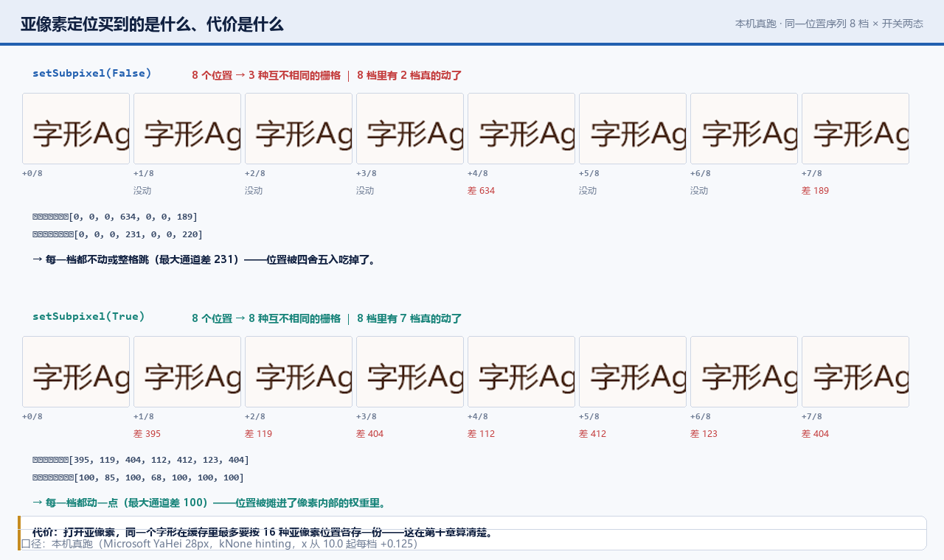944x560 pixels.
Task: Click the +5/8 thumbnail in the setSubpixel(True) row
Action: 633,371
